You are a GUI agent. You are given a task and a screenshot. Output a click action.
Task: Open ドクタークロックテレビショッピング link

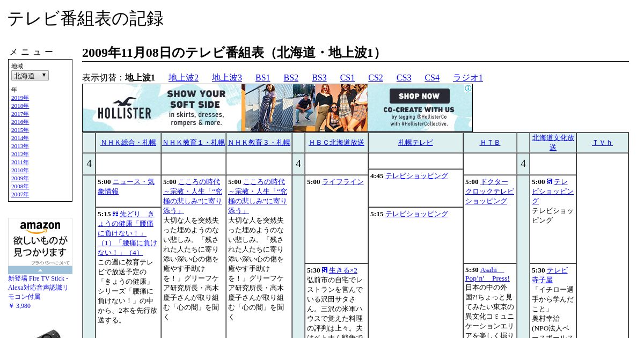pos(489,191)
